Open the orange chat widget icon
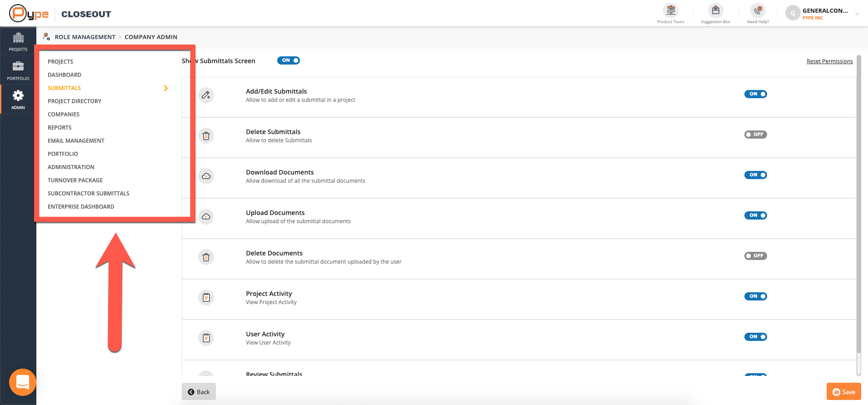This screenshot has width=868, height=405. [x=23, y=382]
